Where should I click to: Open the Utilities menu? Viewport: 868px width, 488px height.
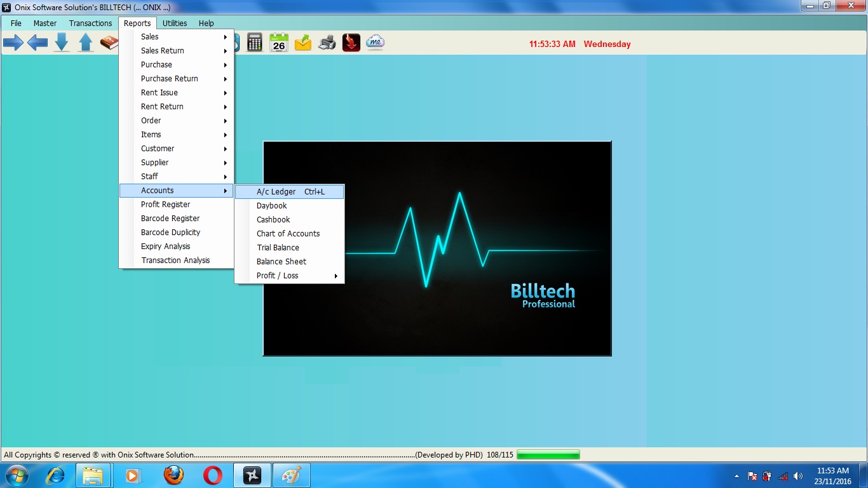(x=175, y=23)
